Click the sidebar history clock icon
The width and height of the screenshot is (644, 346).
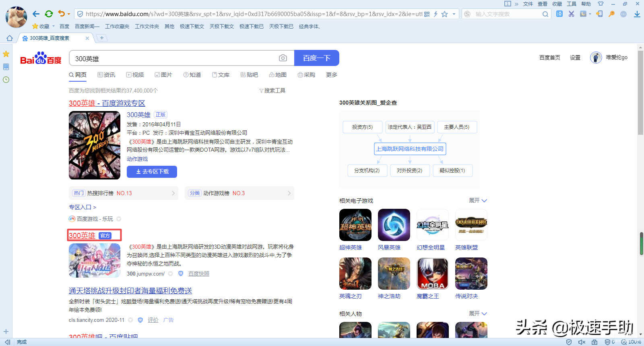6,80
